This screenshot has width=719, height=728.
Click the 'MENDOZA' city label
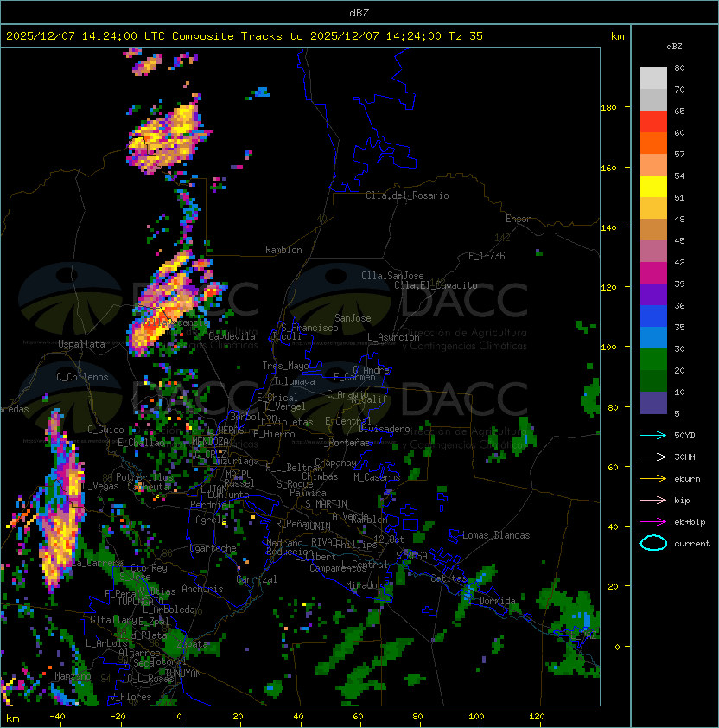(210, 441)
